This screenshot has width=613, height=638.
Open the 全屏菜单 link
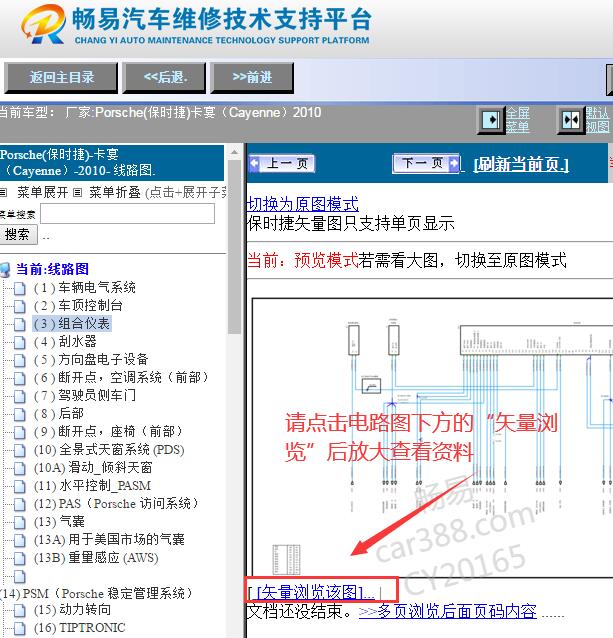click(x=517, y=120)
